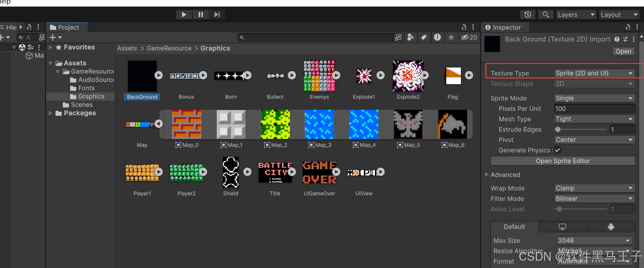Select the Scenes folder
Image resolution: width=644 pixels, height=268 pixels.
pos(78,105)
